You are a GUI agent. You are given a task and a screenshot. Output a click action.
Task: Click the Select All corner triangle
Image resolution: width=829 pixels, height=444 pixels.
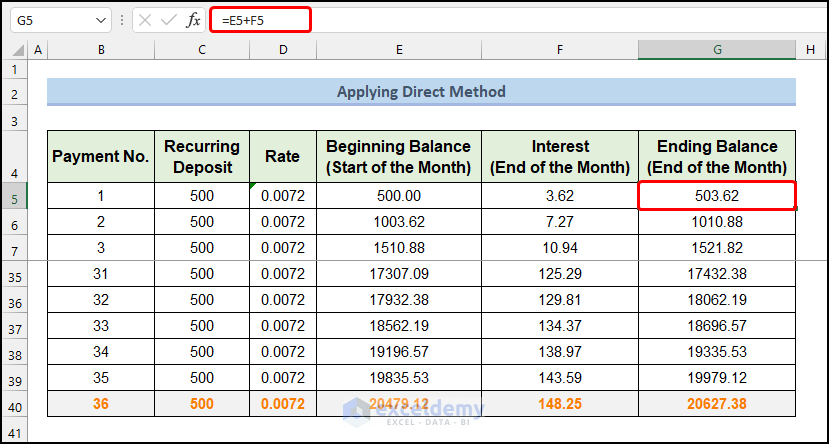[15, 49]
